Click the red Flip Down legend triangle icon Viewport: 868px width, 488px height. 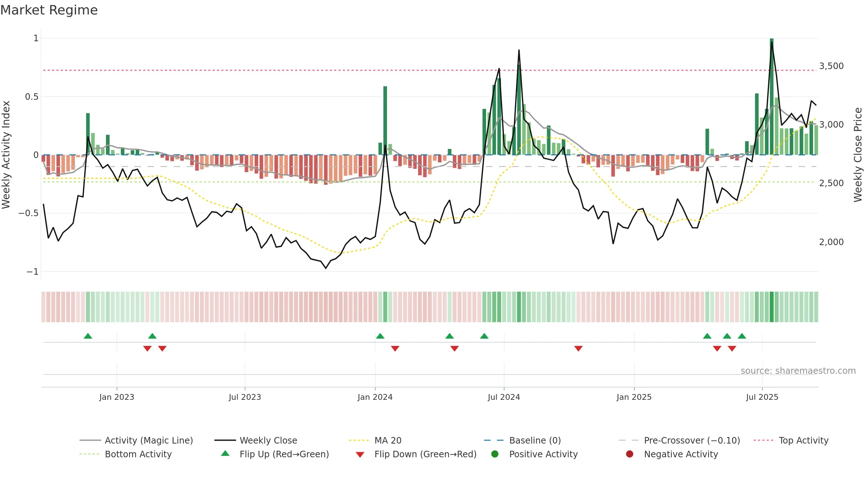click(360, 455)
